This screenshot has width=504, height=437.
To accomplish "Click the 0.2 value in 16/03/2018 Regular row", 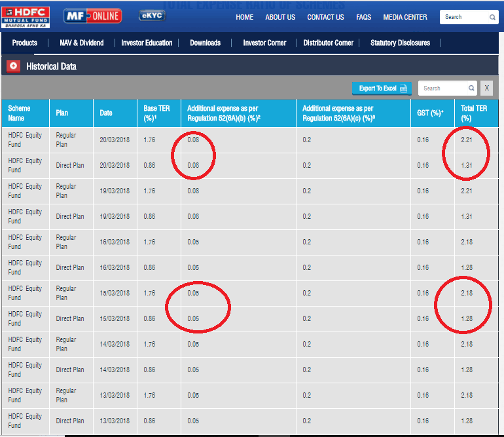I will [x=306, y=242].
